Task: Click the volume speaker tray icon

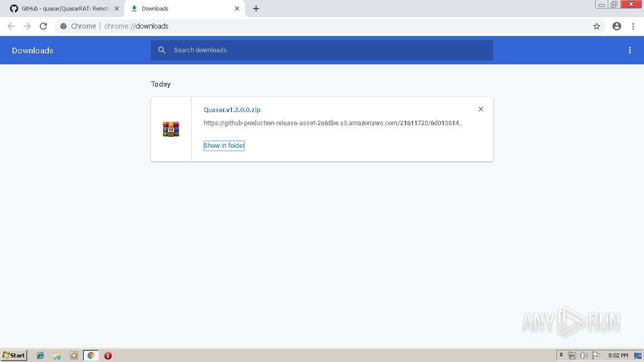Action: click(584, 355)
